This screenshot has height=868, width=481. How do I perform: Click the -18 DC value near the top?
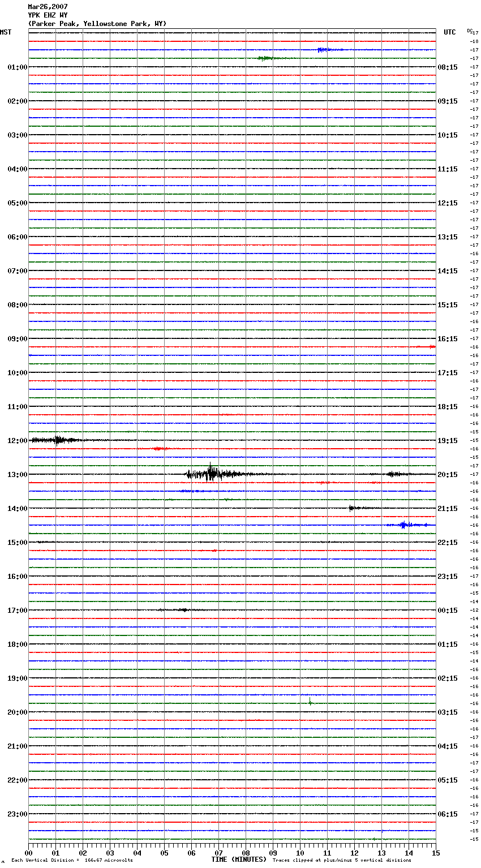pos(474,41)
